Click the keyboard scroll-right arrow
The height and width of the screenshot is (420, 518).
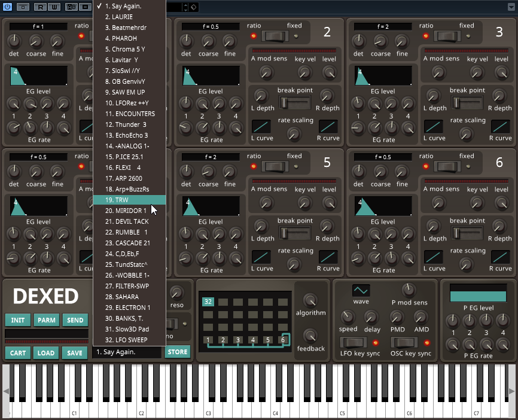coord(512,391)
